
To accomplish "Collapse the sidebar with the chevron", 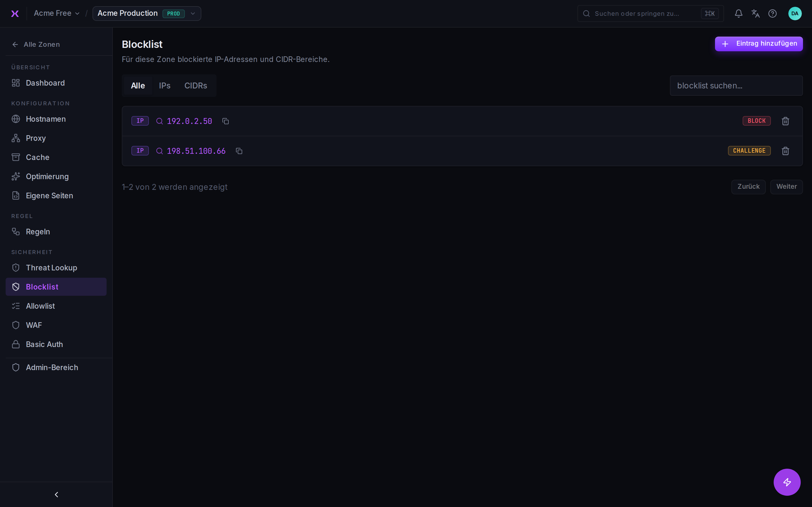I will pos(56,495).
